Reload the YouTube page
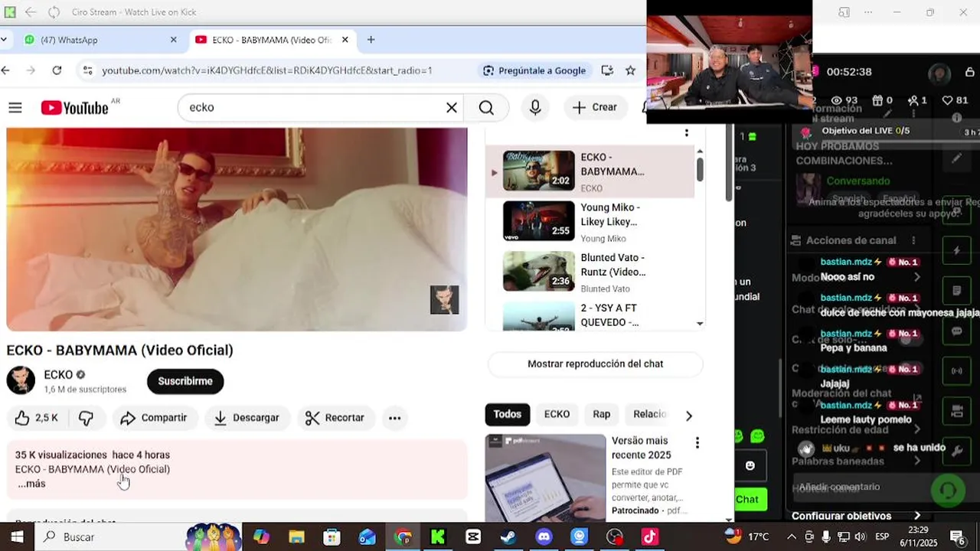Viewport: 980px width, 551px height. coord(57,70)
